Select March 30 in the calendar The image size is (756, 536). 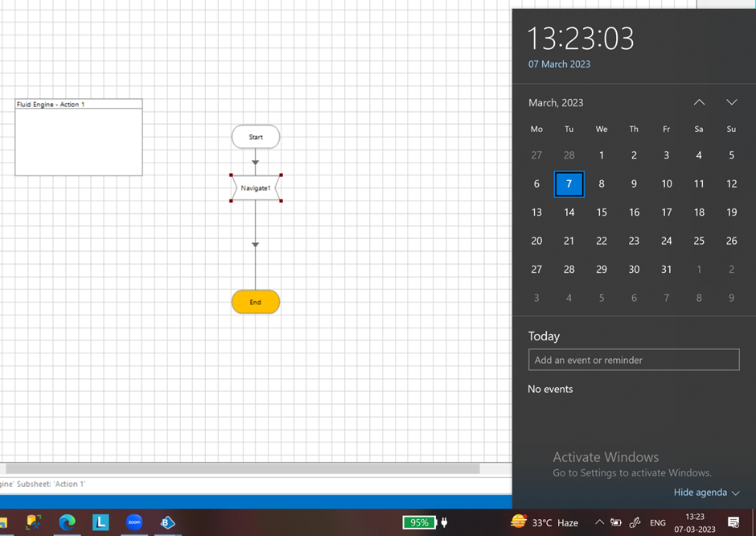634,269
